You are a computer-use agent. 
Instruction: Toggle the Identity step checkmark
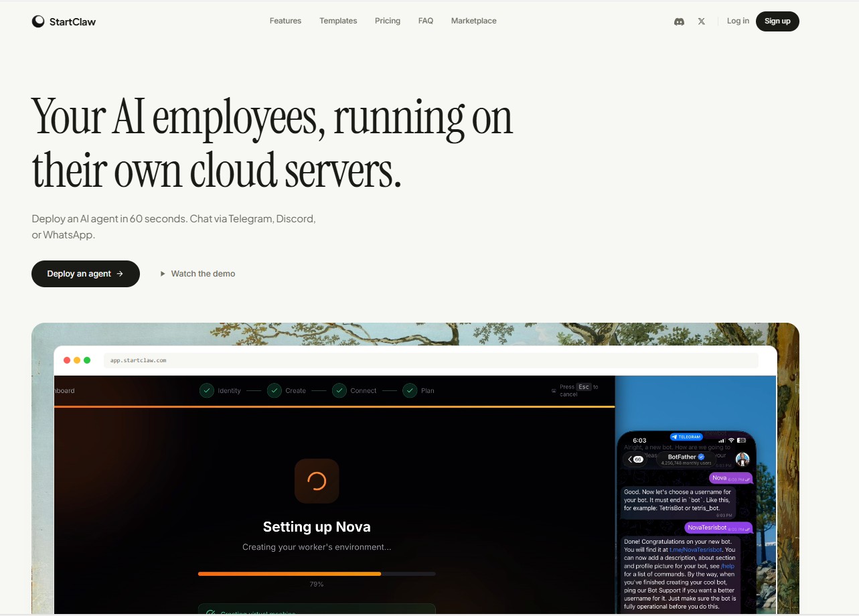(x=206, y=390)
